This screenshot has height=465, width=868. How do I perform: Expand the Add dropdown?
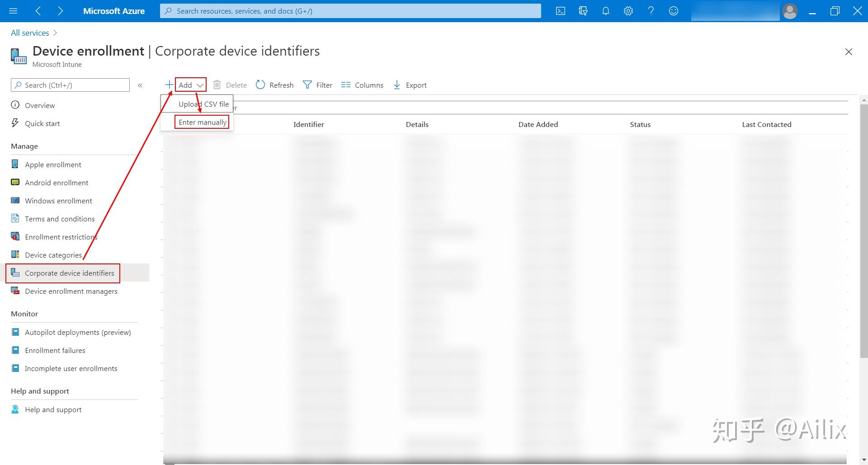[190, 85]
